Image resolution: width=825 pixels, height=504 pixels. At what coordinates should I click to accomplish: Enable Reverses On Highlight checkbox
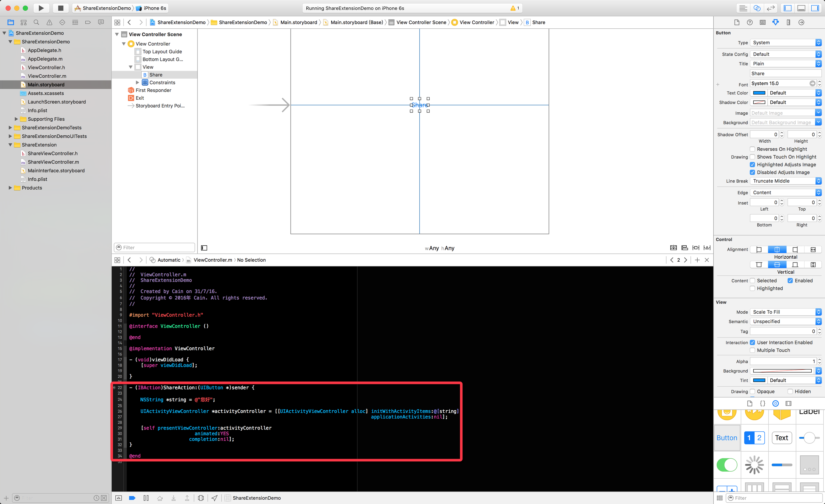[752, 149]
